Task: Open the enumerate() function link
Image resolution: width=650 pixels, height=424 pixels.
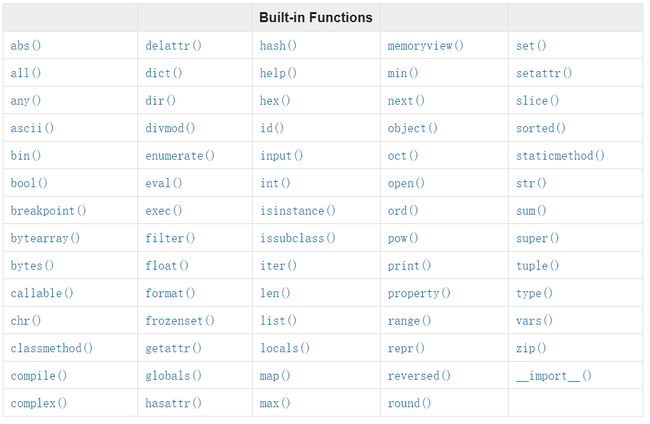Action: click(x=180, y=155)
